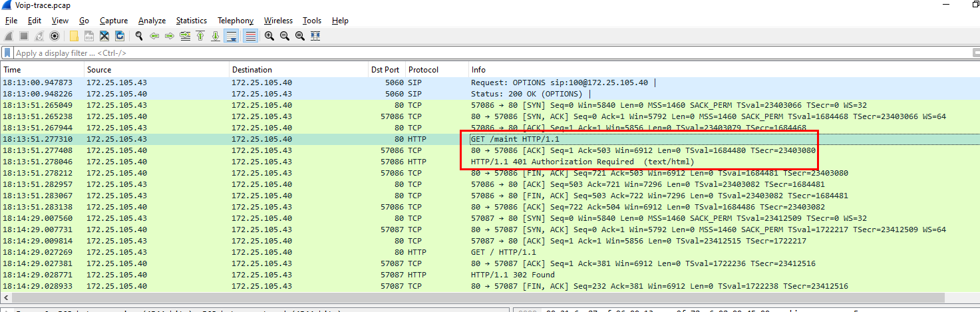Viewport: 980px width, 312px height.
Task: Reload the capture file from toolbar
Action: pos(120,36)
